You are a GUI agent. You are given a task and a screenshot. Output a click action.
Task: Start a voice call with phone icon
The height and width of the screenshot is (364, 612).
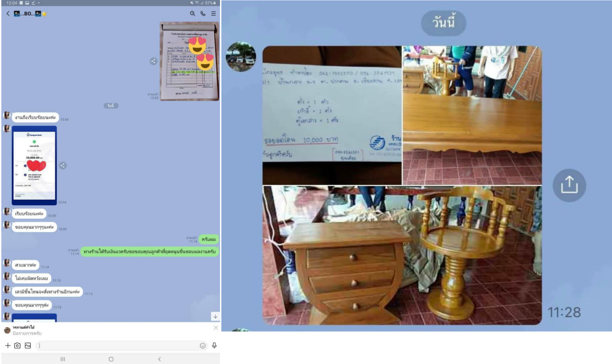click(203, 14)
